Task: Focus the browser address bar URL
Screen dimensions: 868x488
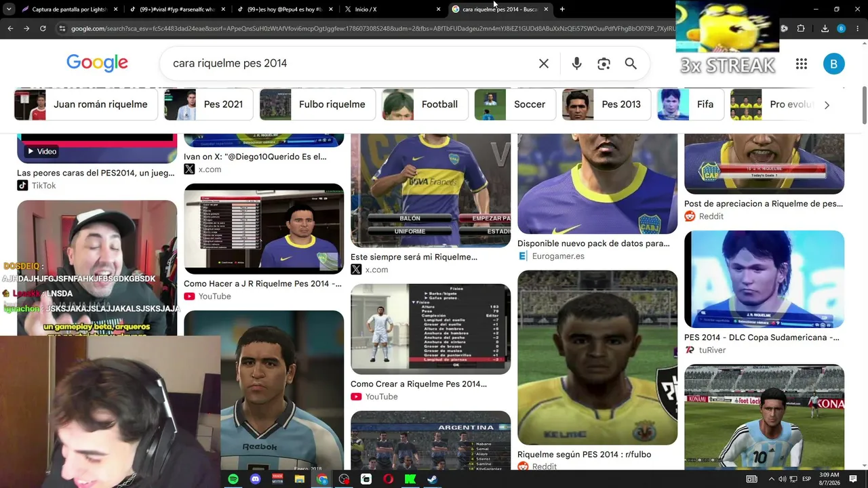Action: coord(373,28)
